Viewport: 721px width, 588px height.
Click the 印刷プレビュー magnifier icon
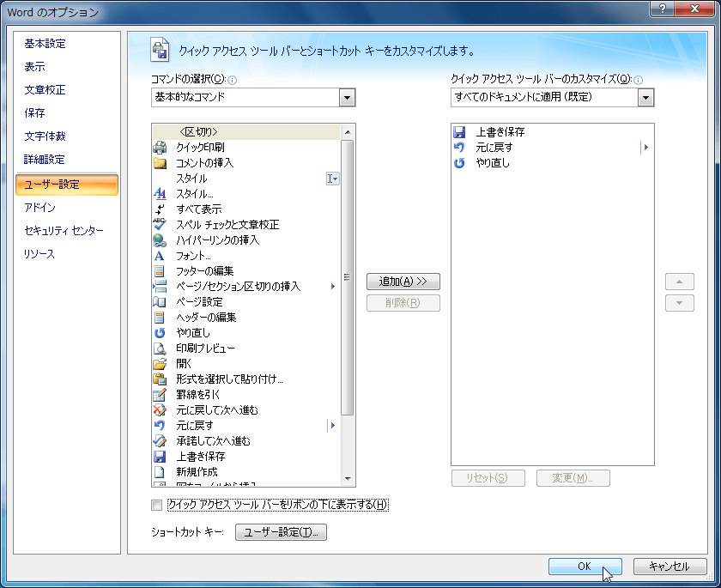tap(160, 348)
